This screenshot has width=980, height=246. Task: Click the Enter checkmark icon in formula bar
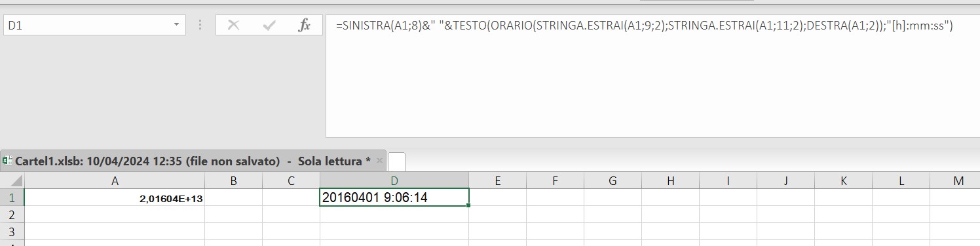point(269,26)
